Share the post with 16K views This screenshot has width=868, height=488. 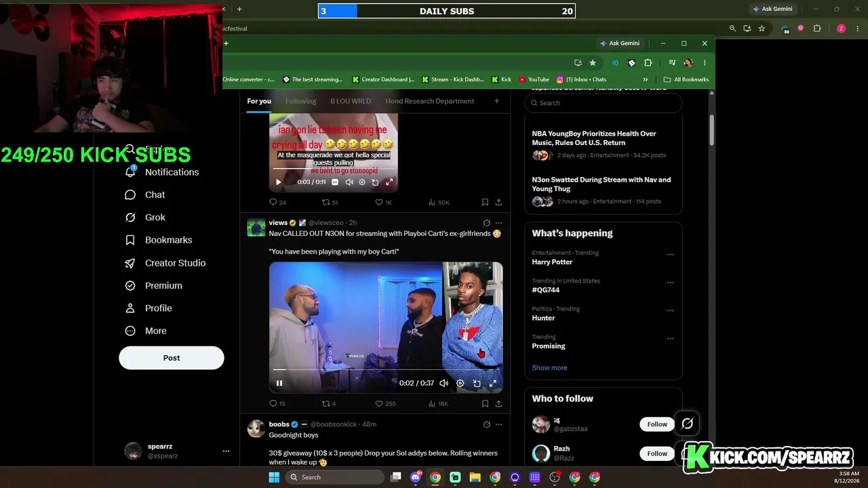(498, 403)
